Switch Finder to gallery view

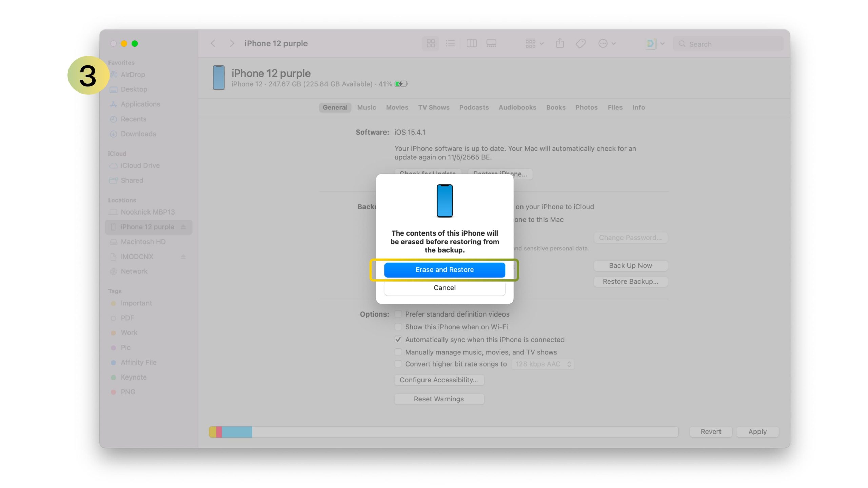tap(491, 43)
